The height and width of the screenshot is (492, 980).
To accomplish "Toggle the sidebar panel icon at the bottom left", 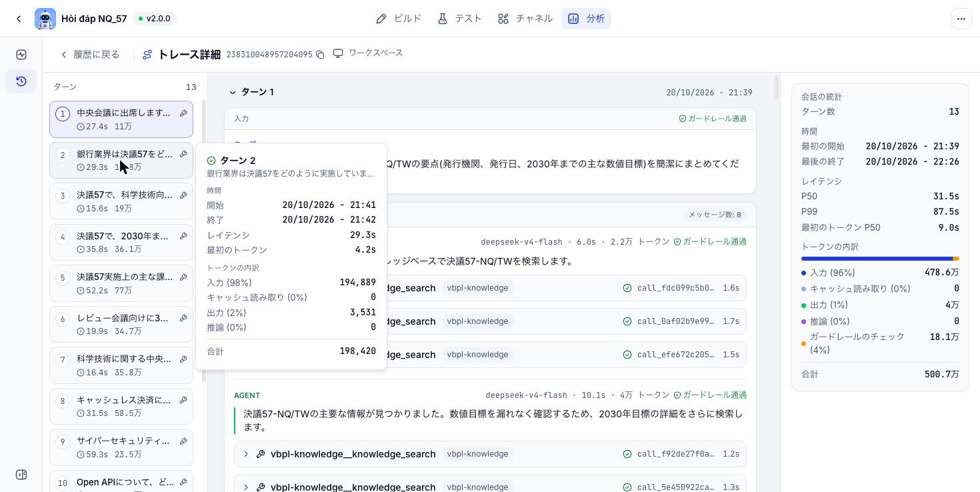I will 21,475.
